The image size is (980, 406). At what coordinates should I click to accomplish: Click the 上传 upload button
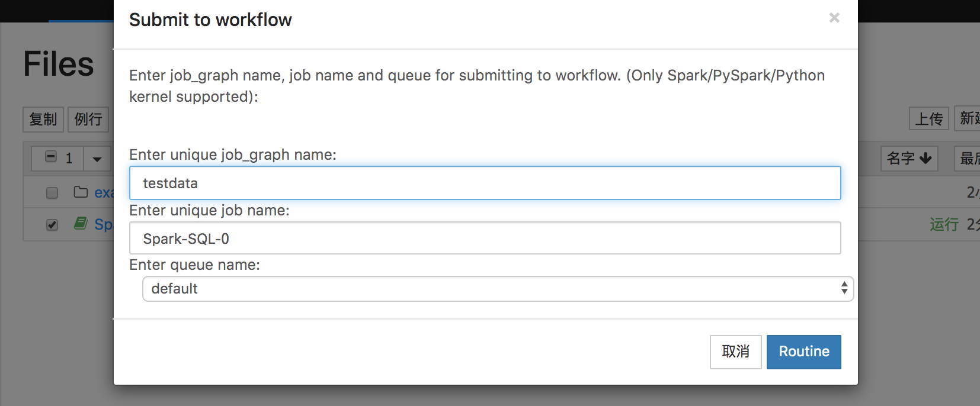point(928,119)
